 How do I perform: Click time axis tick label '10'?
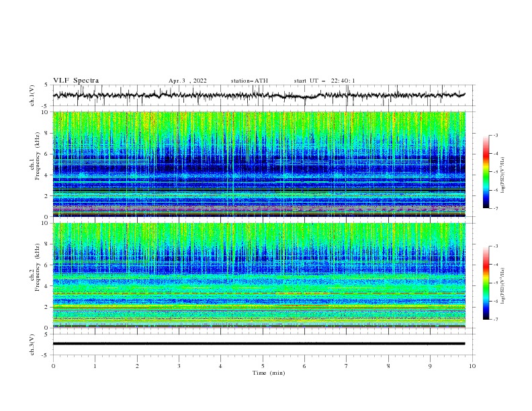point(472,366)
